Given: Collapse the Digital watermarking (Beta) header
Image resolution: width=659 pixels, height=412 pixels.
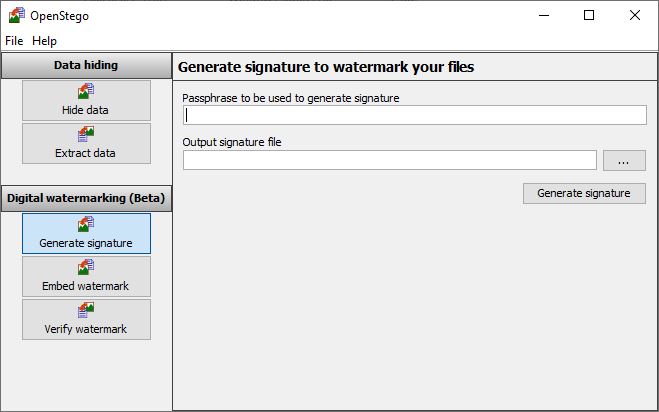Looking at the screenshot, I should point(86,198).
